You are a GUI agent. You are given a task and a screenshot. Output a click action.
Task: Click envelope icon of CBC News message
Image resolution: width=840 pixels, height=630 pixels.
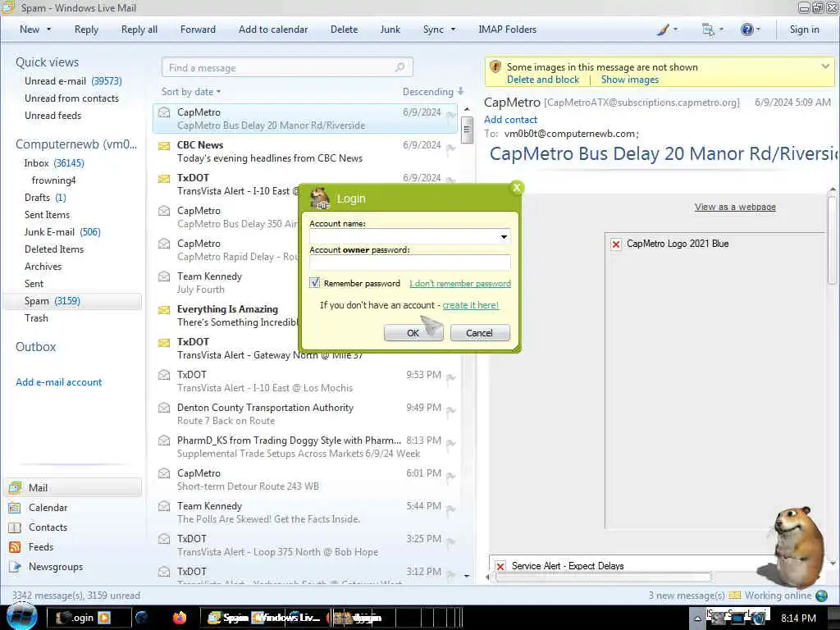click(x=164, y=145)
